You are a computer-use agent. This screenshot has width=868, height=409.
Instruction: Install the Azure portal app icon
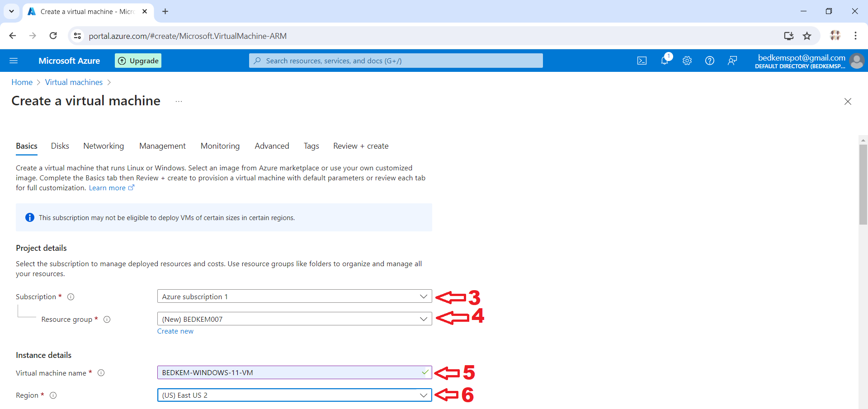(x=789, y=36)
